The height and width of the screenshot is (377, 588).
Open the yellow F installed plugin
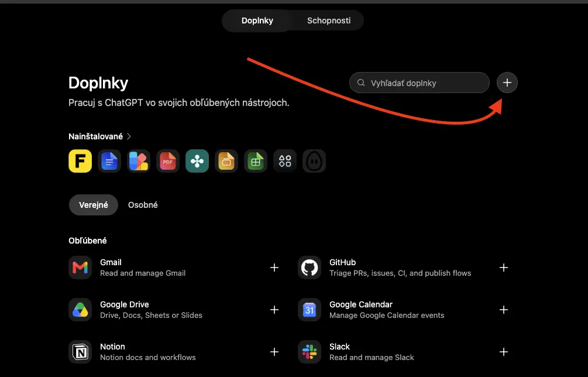(80, 161)
